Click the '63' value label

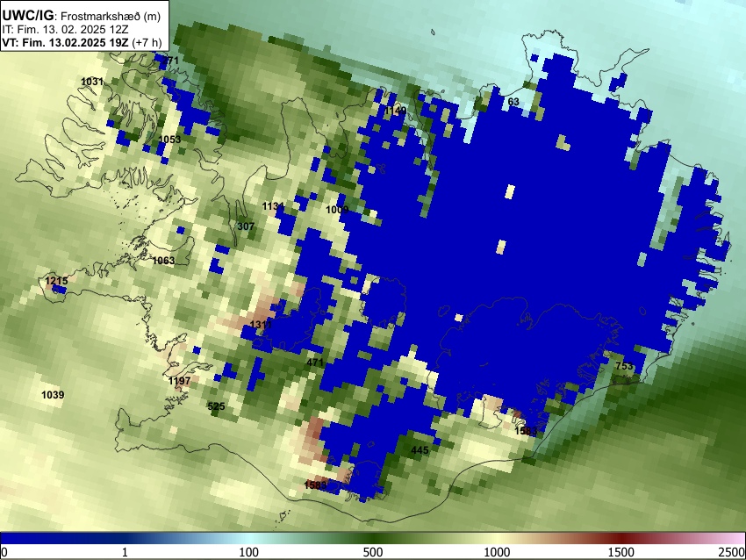(x=513, y=102)
